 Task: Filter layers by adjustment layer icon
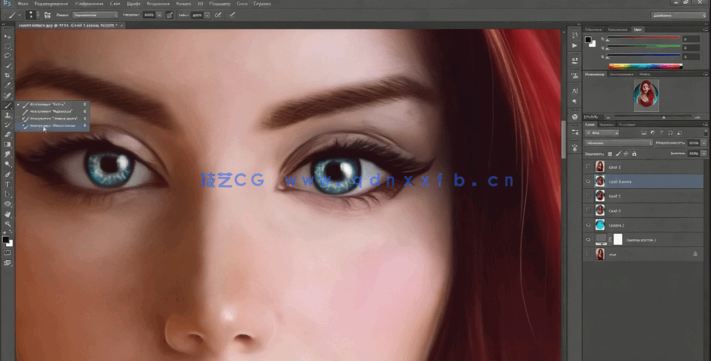pos(653,133)
